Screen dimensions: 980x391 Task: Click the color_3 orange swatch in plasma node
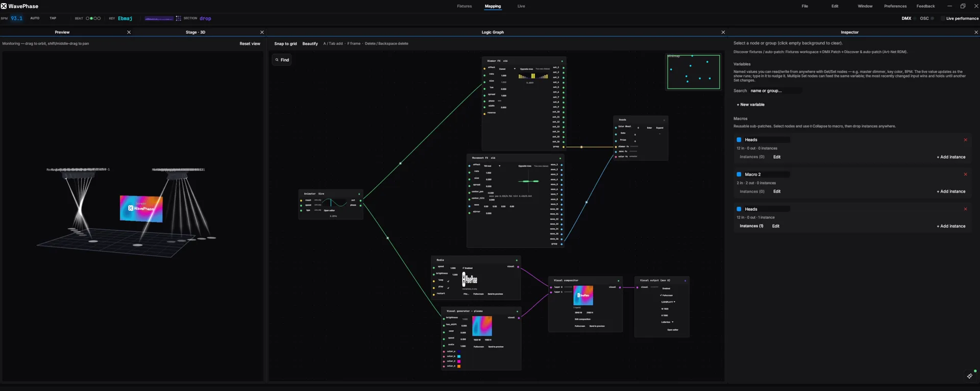tap(459, 366)
